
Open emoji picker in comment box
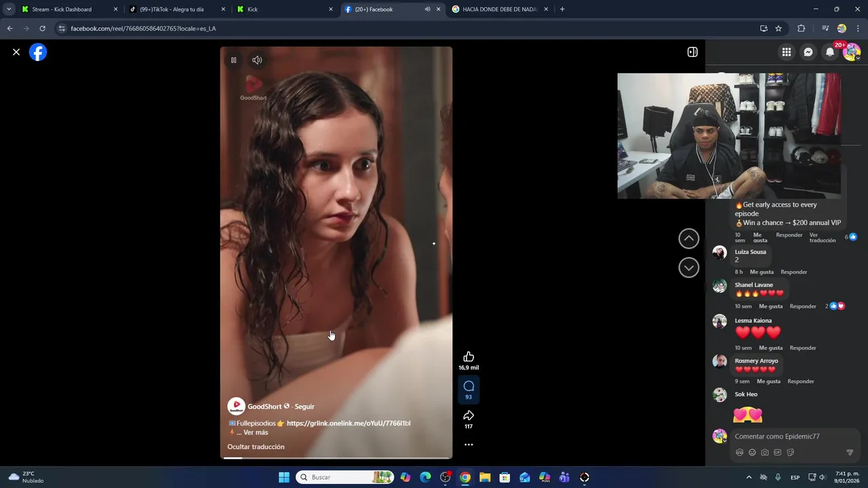(x=752, y=453)
